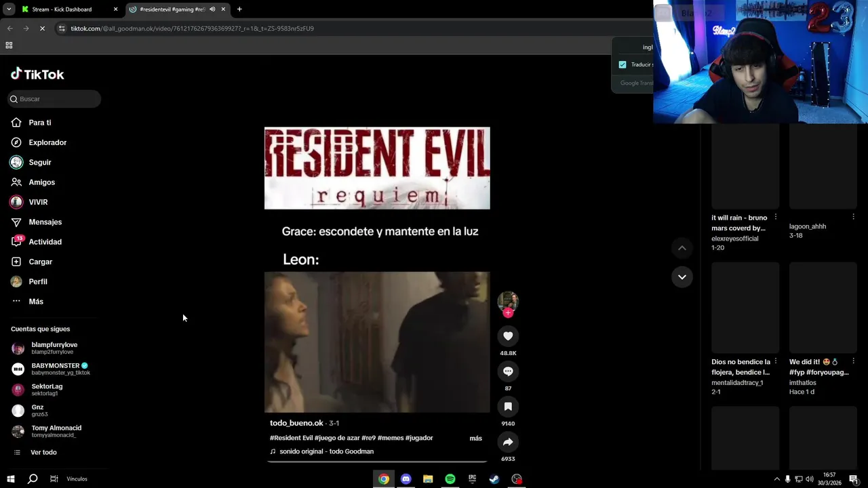Screen dimensions: 868x488
Task: Seek on the video progress bar
Action: pos(377,461)
